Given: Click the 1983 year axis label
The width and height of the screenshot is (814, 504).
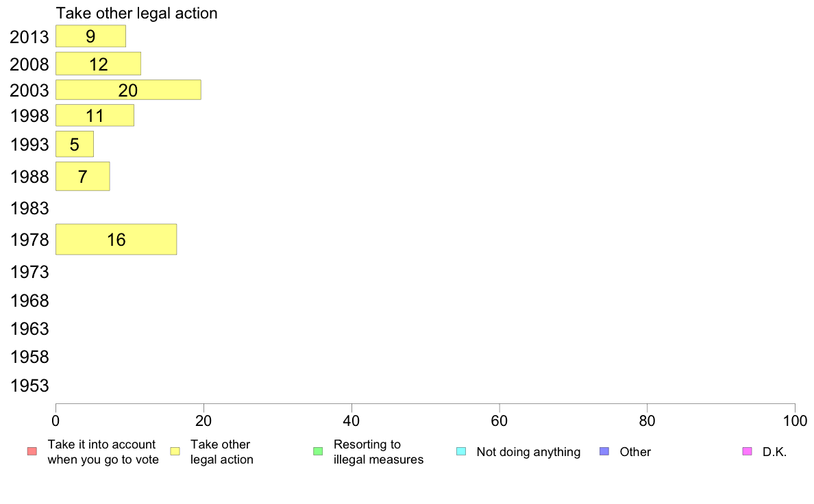Looking at the screenshot, I should tap(29, 209).
